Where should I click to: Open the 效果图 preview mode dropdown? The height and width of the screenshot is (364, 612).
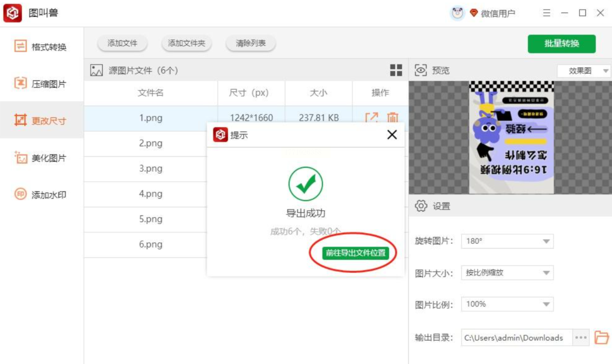pyautogui.click(x=584, y=71)
